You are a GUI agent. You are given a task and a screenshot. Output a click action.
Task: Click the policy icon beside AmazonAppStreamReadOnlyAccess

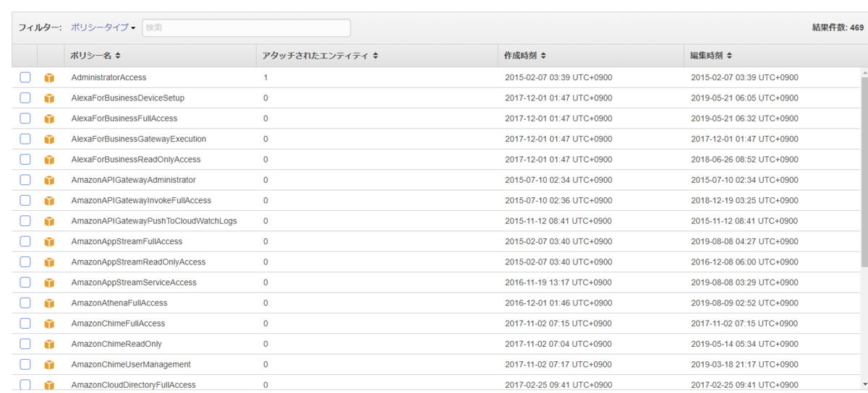pyautogui.click(x=49, y=262)
